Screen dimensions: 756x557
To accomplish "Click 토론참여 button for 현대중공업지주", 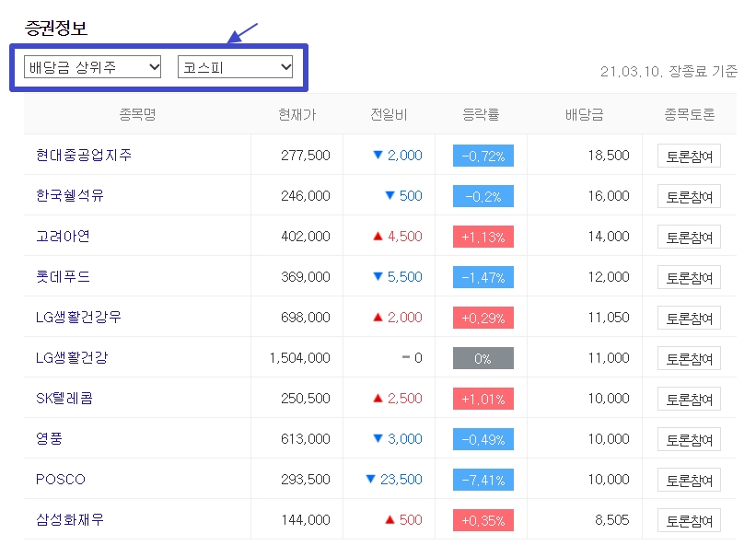I will coord(689,156).
